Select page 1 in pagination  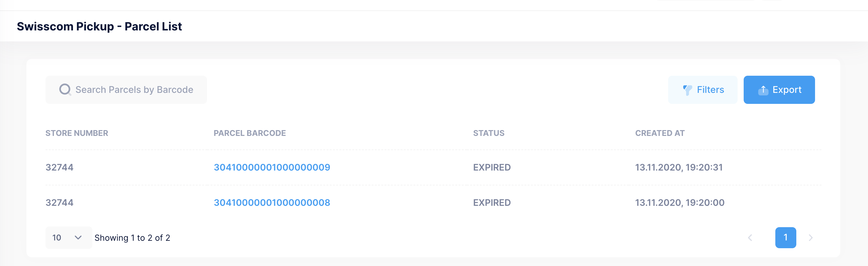pos(785,238)
